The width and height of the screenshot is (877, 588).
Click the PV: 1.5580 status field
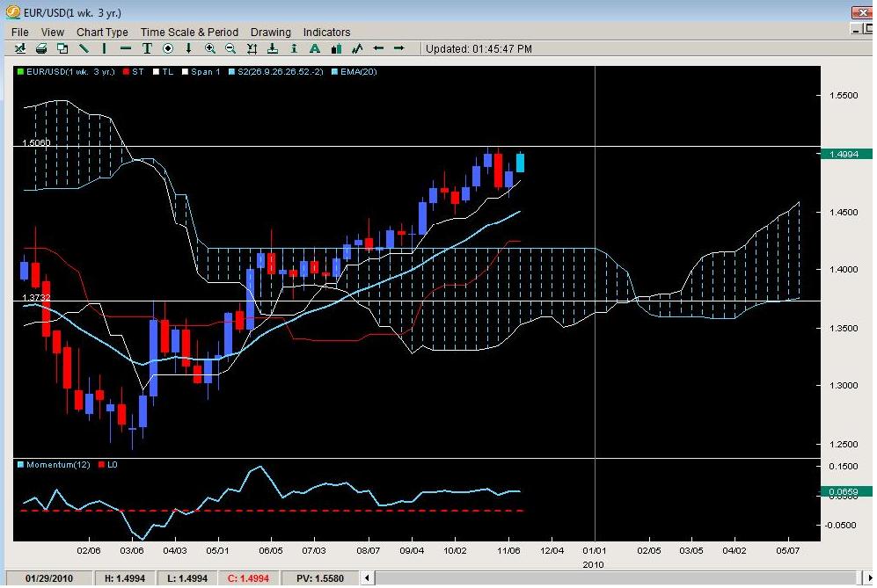pyautogui.click(x=320, y=578)
